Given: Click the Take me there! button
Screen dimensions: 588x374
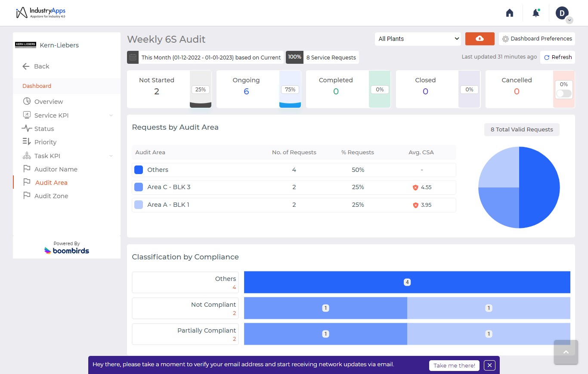Looking at the screenshot, I should tap(454, 365).
